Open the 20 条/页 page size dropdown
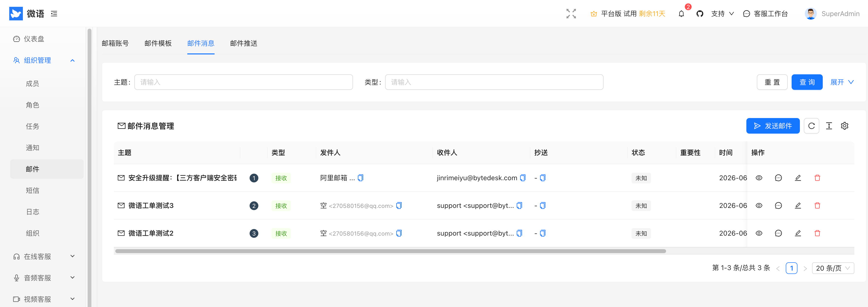The image size is (868, 307). pyautogui.click(x=833, y=268)
